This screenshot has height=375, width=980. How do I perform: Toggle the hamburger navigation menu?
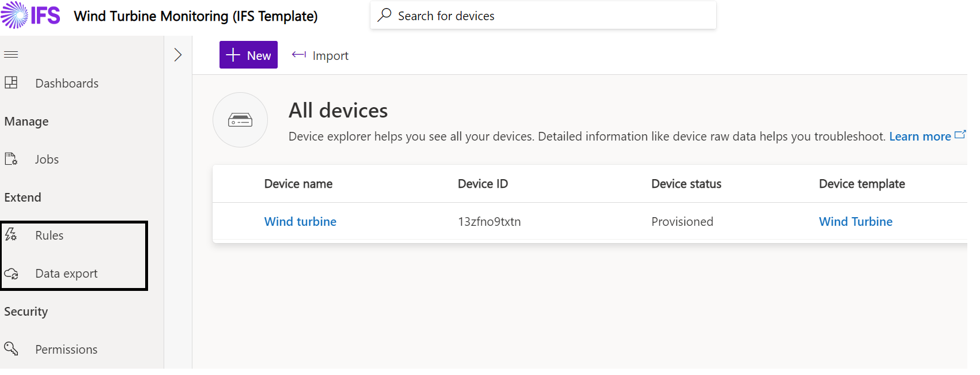(11, 55)
